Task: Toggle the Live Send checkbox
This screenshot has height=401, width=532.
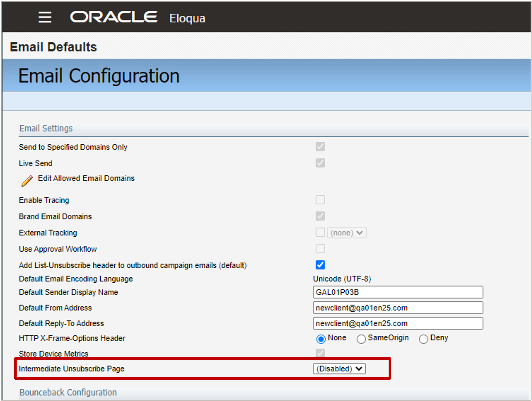Action: (x=320, y=163)
